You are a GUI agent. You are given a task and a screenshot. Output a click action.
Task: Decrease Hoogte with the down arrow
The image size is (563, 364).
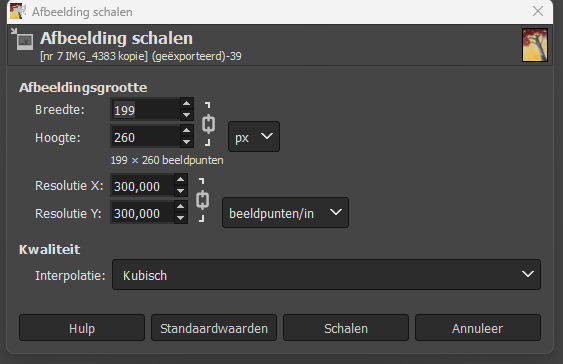coord(186,142)
